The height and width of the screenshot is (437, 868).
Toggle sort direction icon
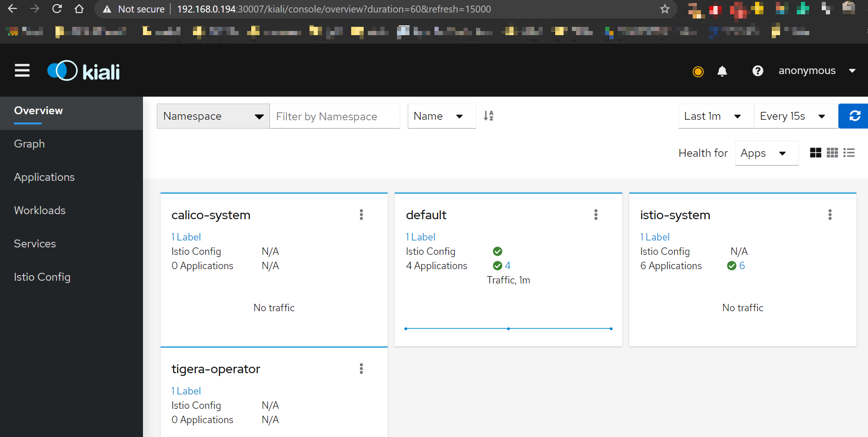[489, 116]
